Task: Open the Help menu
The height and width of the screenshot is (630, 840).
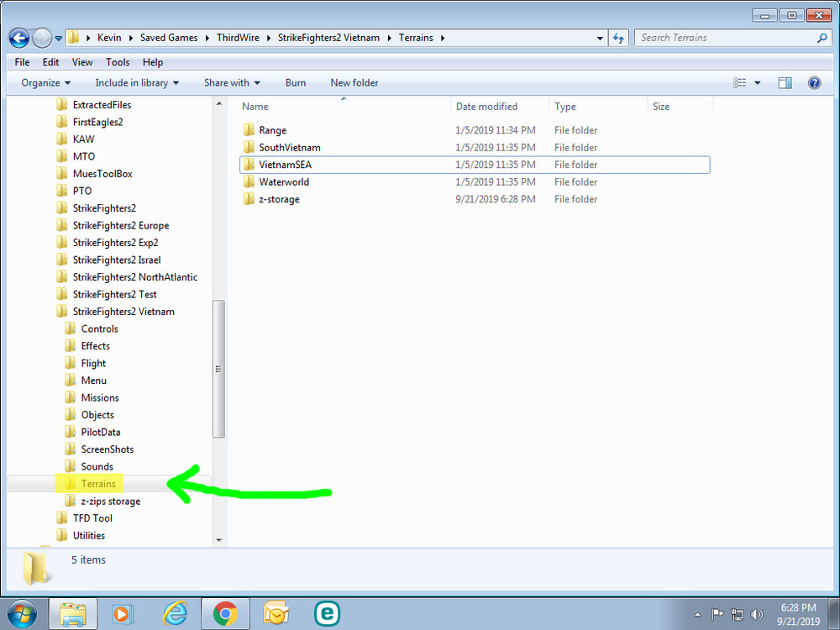Action: (x=153, y=62)
